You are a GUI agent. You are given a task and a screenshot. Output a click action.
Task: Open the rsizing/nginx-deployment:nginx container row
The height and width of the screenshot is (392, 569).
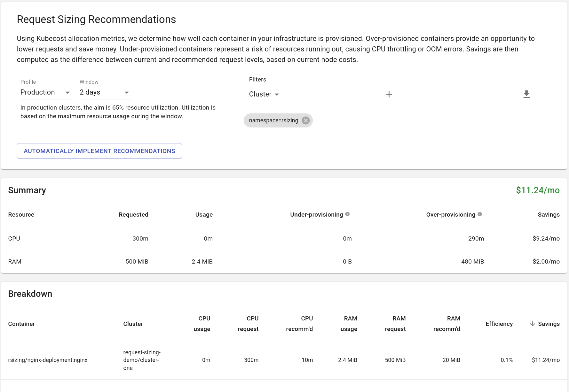point(284,360)
